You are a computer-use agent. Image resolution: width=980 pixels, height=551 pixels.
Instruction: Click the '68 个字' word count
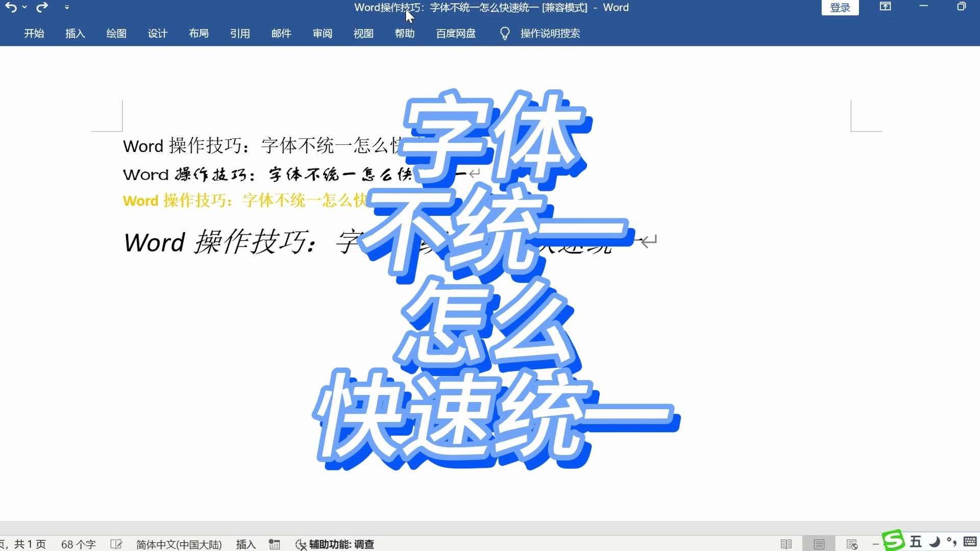[79, 544]
